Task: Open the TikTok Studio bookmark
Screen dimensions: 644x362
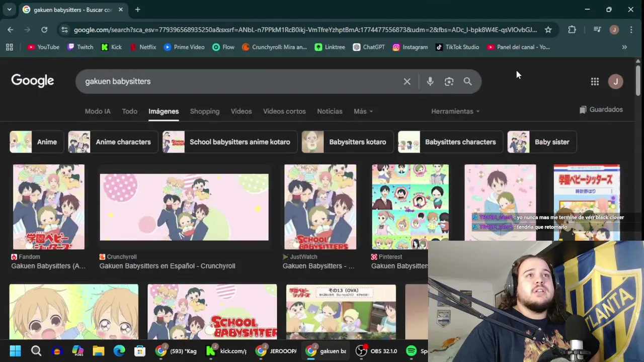Action: point(457,47)
